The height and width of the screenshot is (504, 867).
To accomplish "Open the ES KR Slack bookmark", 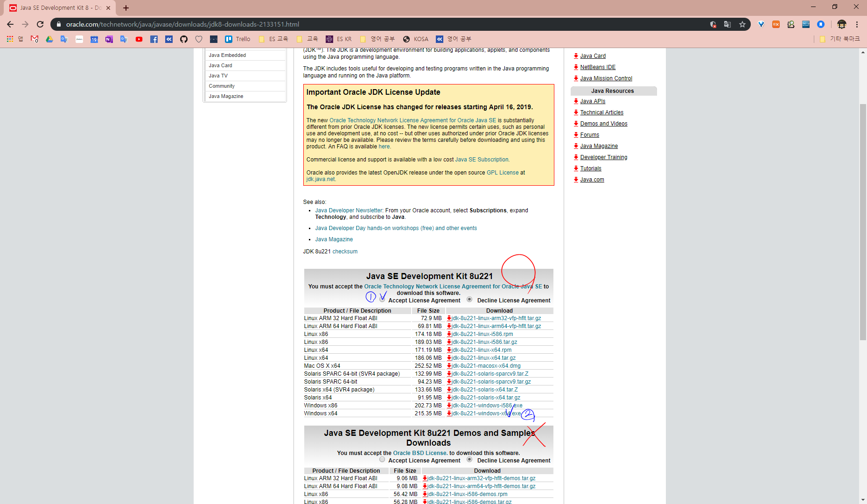I will (x=339, y=39).
